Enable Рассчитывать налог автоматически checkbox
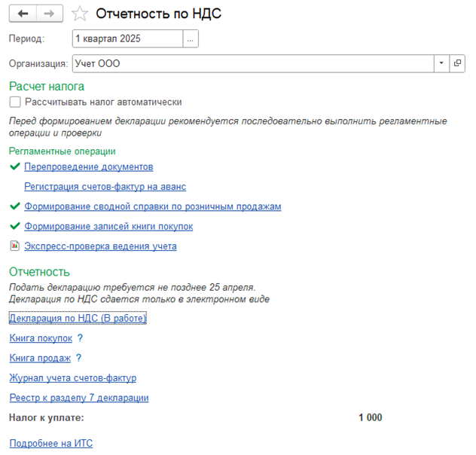 pyautogui.click(x=15, y=102)
